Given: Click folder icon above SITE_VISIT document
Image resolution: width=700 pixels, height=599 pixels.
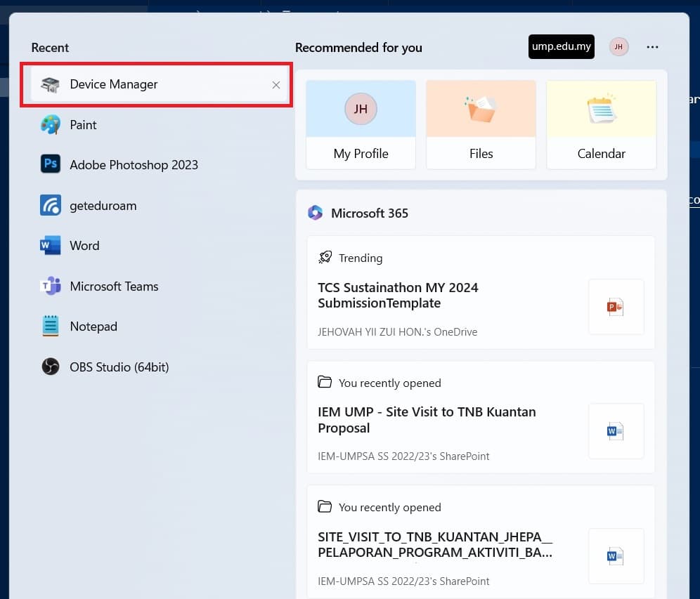Looking at the screenshot, I should pyautogui.click(x=325, y=507).
